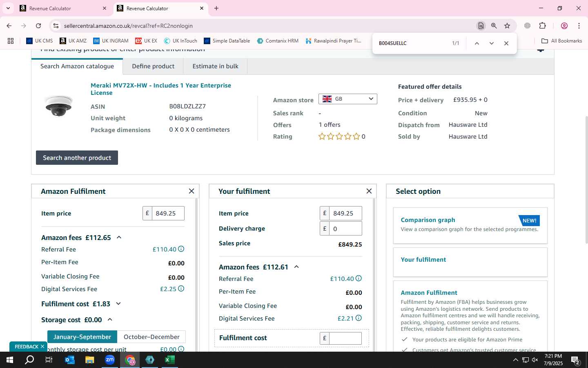Open UK EX bookmark
Viewport: 588px width, 368px height.
[146, 41]
